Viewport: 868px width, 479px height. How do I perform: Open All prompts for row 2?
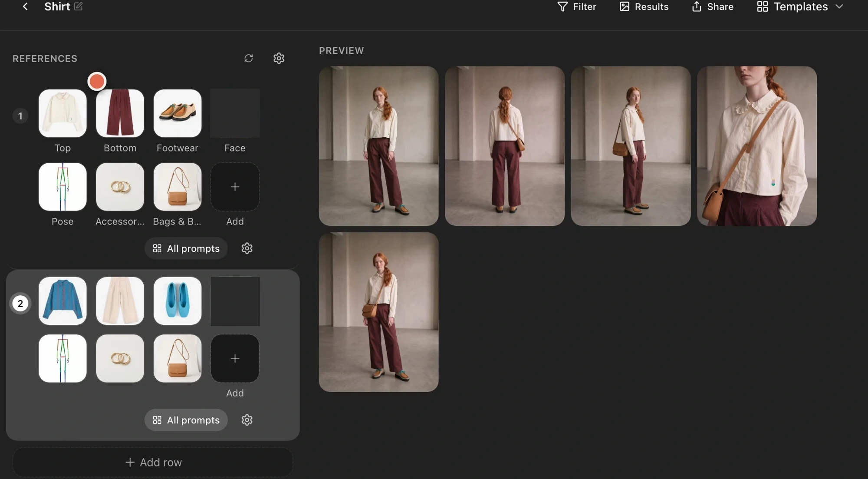pyautogui.click(x=186, y=420)
